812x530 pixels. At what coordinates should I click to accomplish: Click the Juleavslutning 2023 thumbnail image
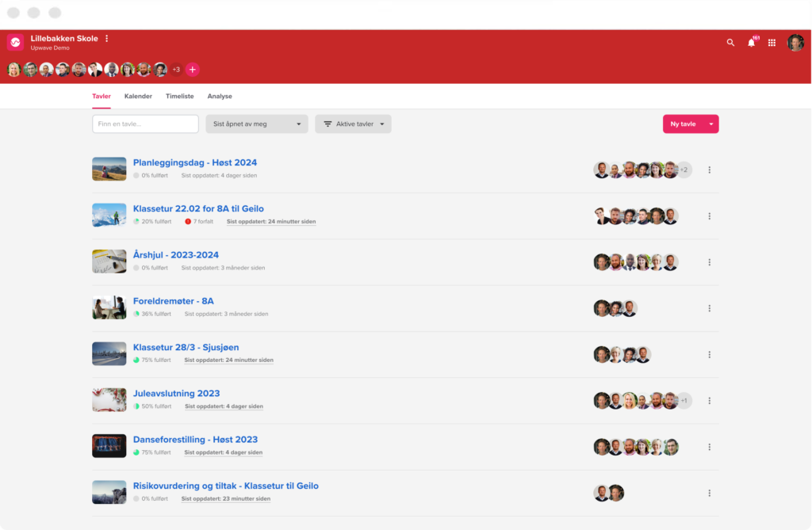coord(109,399)
